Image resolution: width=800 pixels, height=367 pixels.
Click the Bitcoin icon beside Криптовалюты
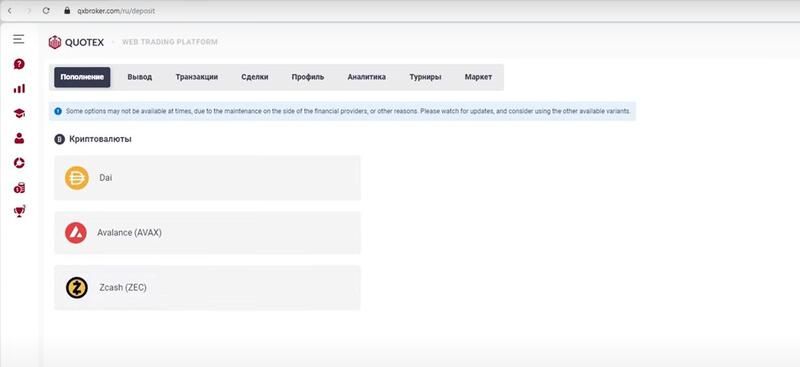point(60,139)
